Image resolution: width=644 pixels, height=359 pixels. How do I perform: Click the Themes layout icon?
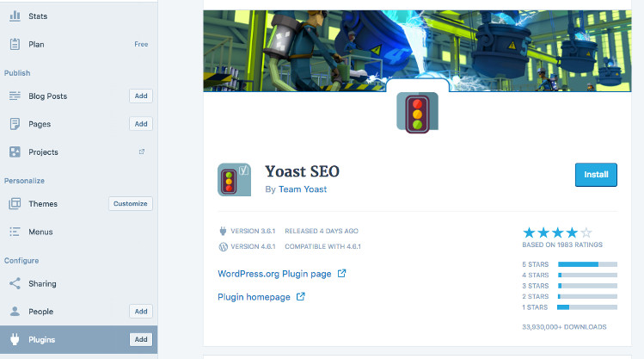[x=15, y=204]
